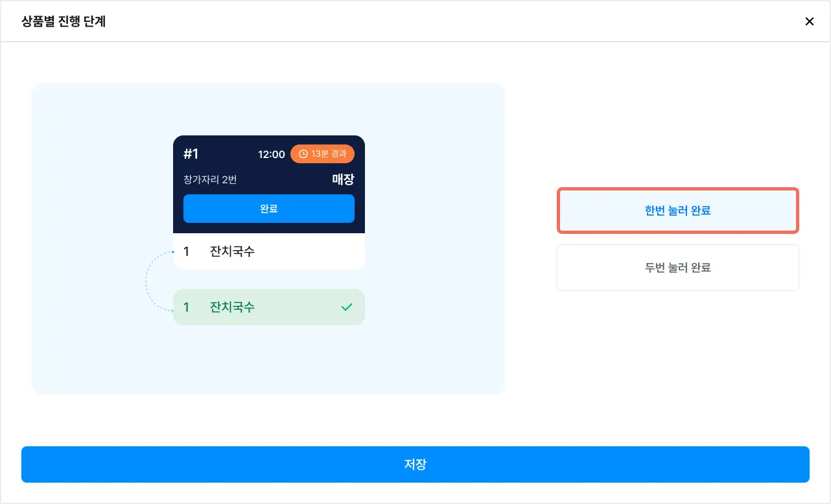Click the dashed curved arrow connector
Viewport: 831px width, 504px height.
148,281
